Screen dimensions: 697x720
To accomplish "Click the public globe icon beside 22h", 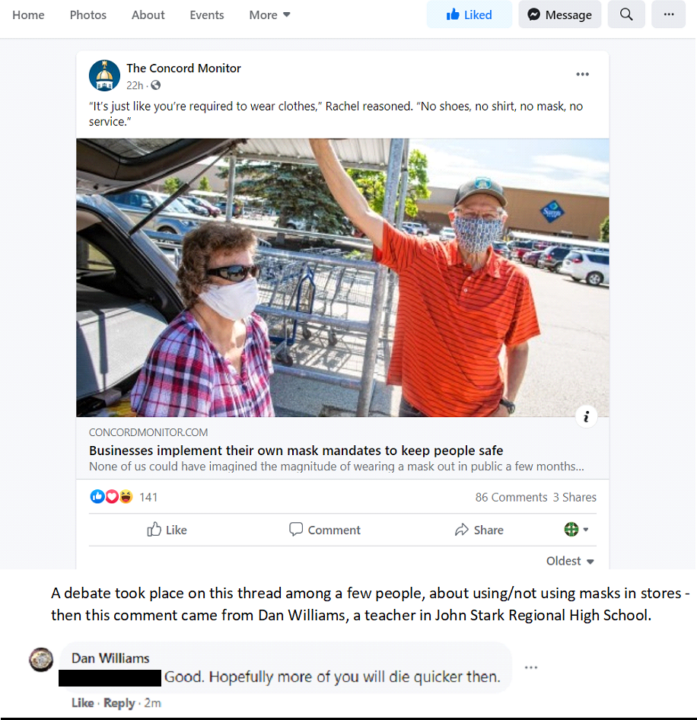I will 156,85.
